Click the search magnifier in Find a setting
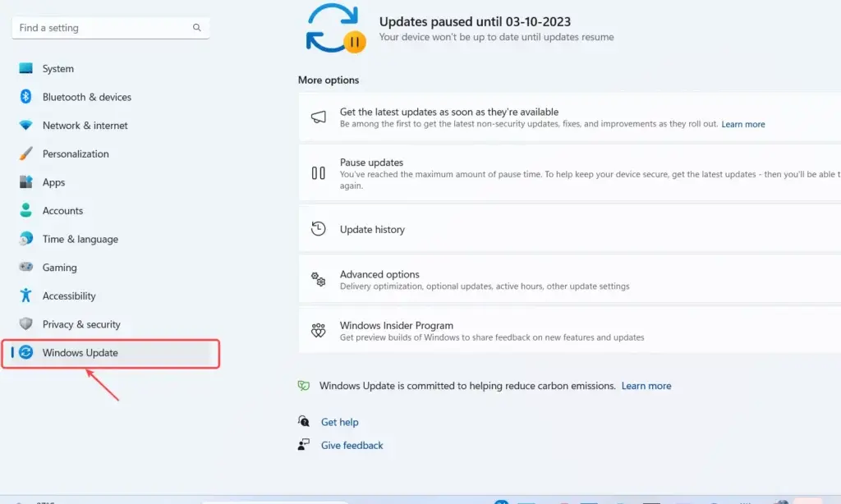The width and height of the screenshot is (841, 504). (197, 27)
